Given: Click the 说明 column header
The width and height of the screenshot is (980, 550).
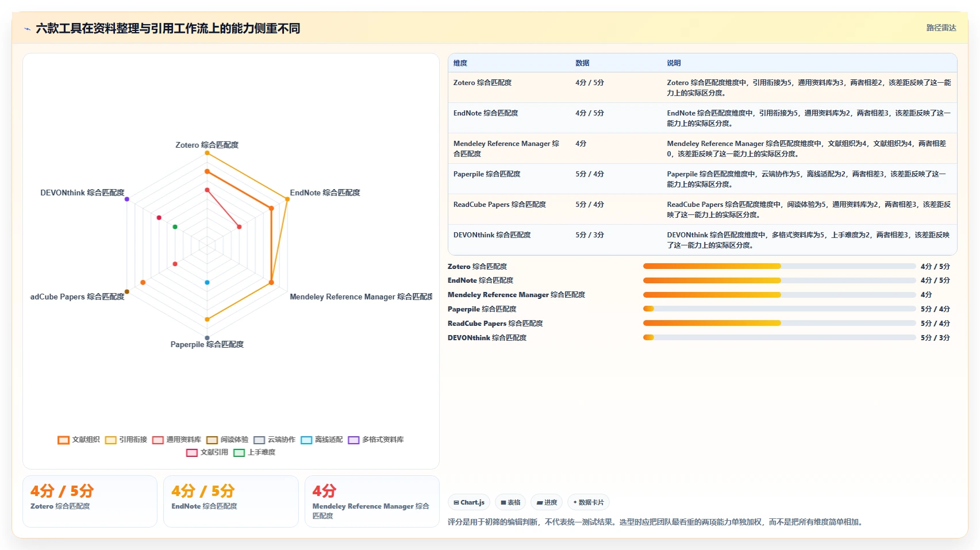Looking at the screenshot, I should pyautogui.click(x=674, y=63).
